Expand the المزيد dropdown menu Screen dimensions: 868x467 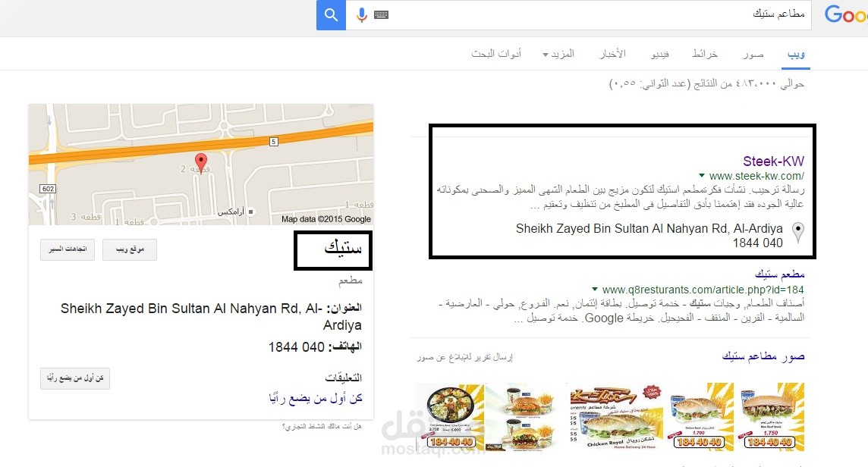coord(558,54)
